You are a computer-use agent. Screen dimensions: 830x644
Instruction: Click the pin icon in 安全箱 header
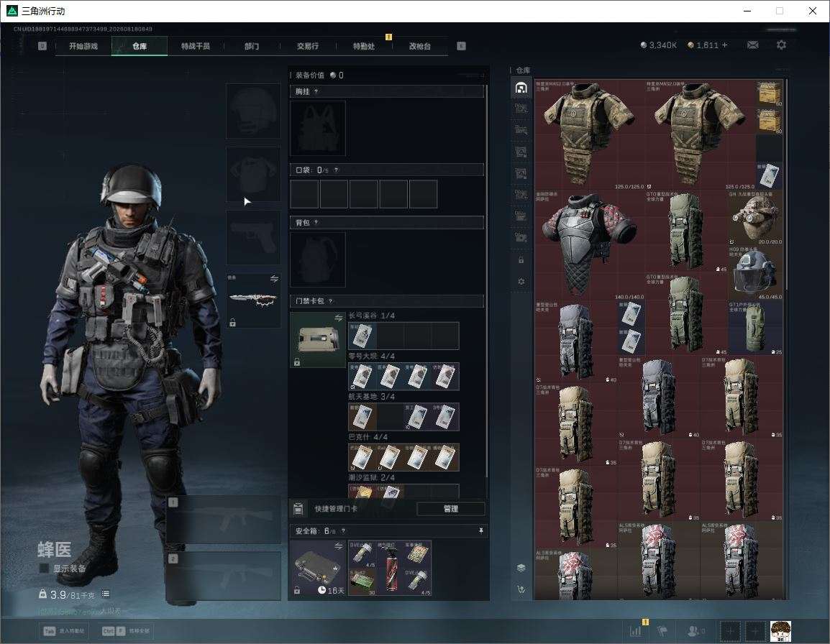[x=480, y=530]
